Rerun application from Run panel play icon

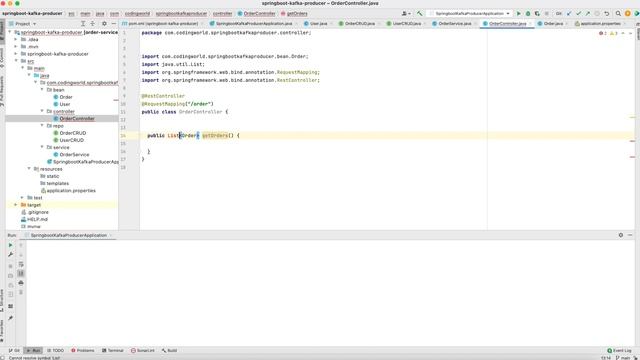pos(11,245)
